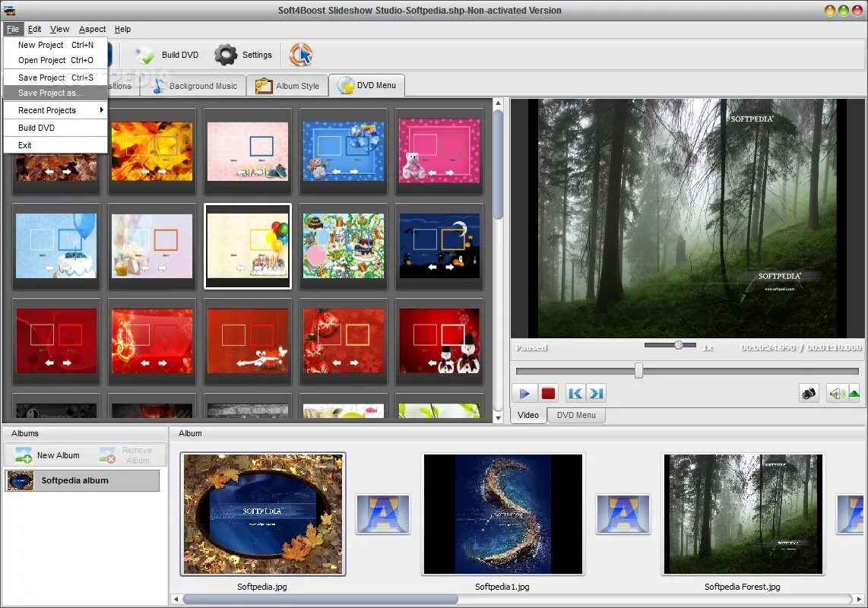The image size is (868, 608).
Task: Select pink teddy bear menu template
Action: coord(439,151)
